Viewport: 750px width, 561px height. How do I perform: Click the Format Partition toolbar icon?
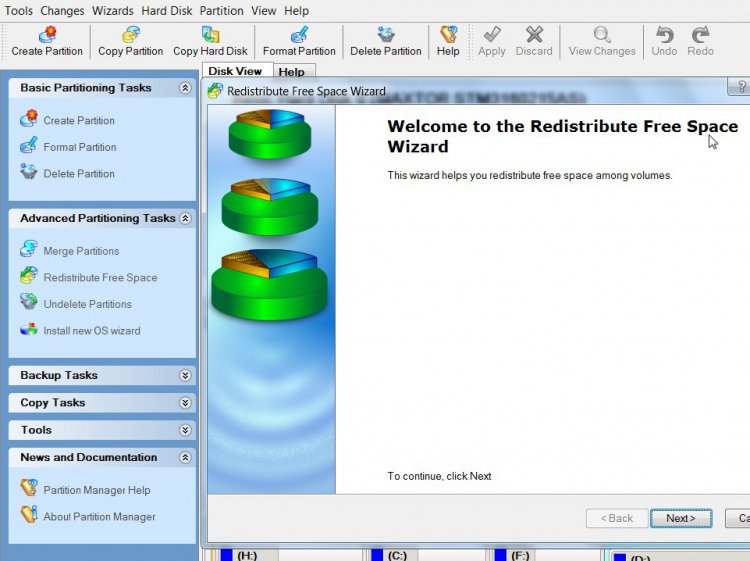point(299,34)
